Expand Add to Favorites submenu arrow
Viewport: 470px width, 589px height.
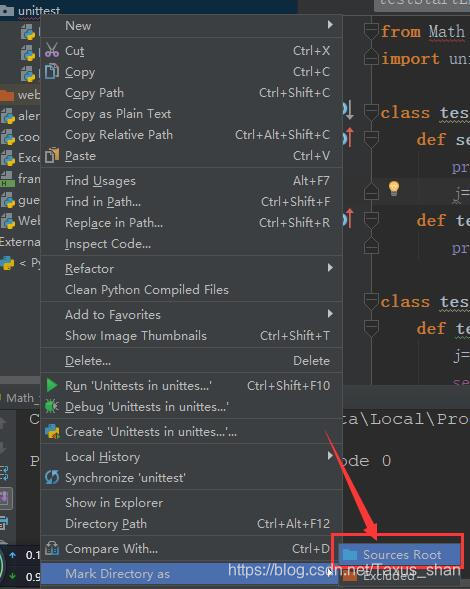[330, 314]
